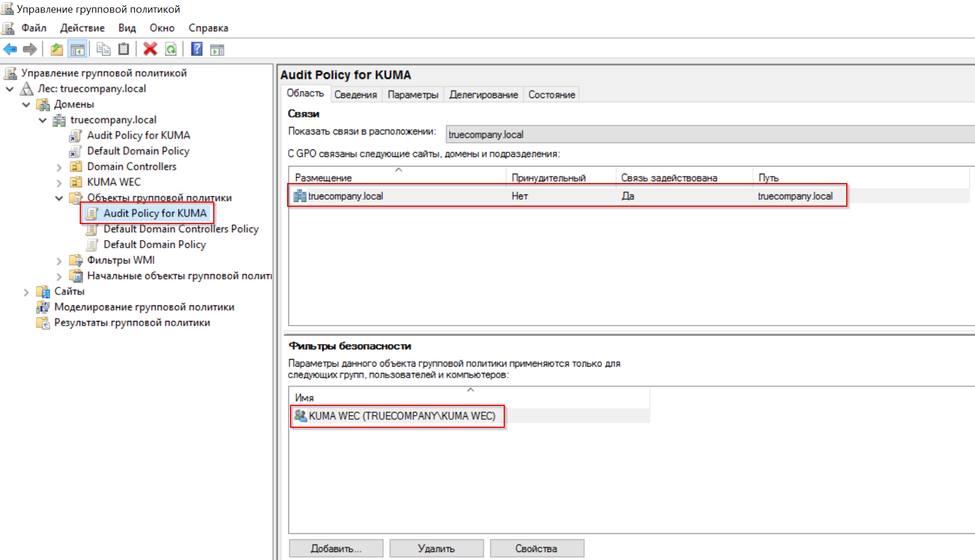Toggle the show/hide console tree icon
The width and height of the screenshot is (975, 560).
(77, 50)
